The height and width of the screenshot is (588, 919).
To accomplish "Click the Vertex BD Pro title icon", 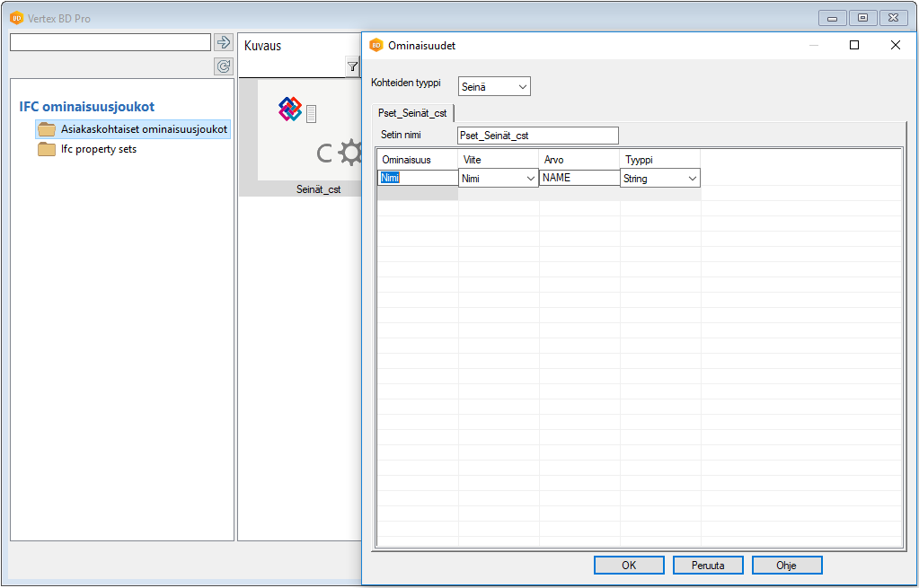I will pos(16,18).
